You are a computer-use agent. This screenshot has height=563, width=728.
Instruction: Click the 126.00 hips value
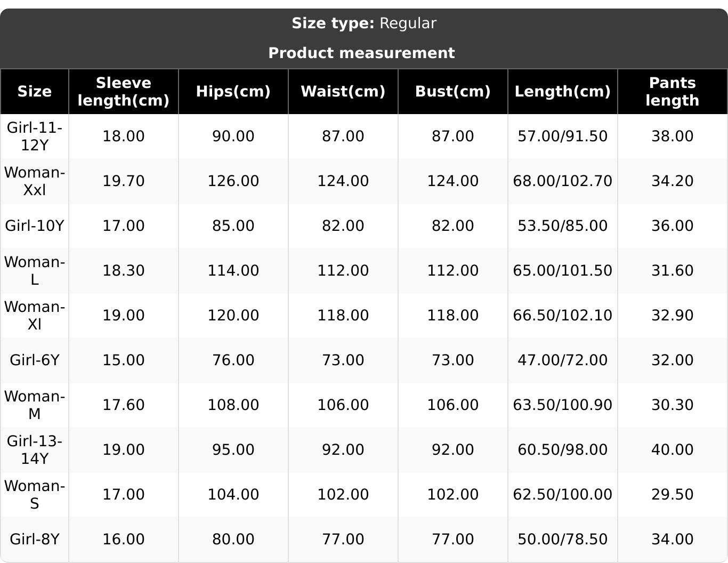coord(233,181)
